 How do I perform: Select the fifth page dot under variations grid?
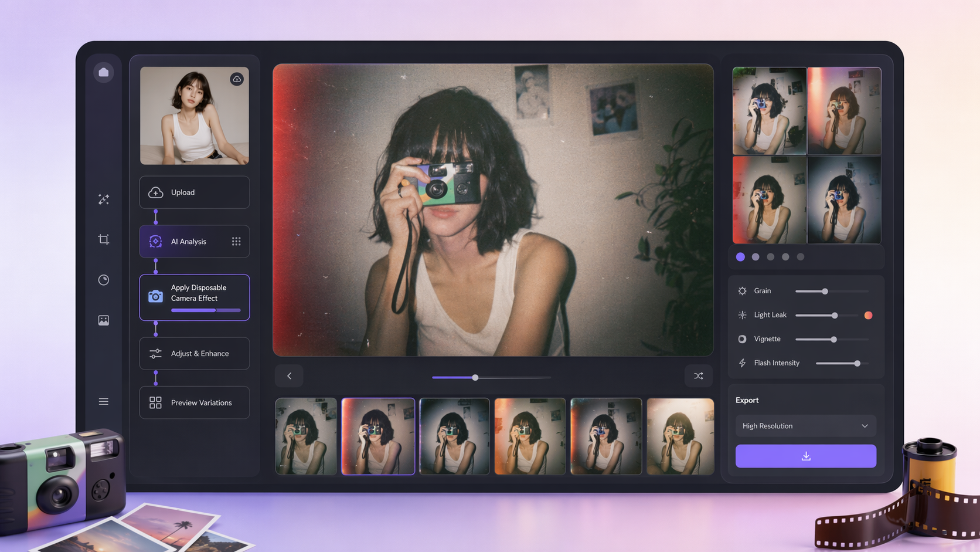801,257
